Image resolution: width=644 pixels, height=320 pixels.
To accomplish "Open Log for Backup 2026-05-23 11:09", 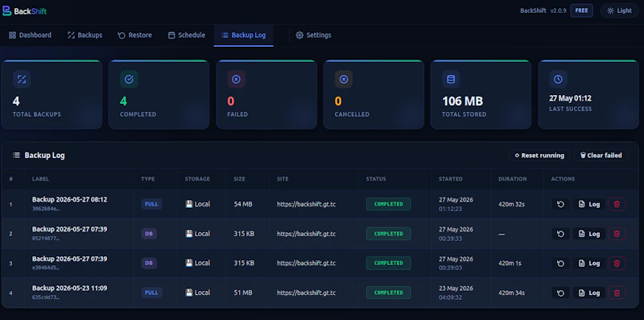I will pos(589,293).
